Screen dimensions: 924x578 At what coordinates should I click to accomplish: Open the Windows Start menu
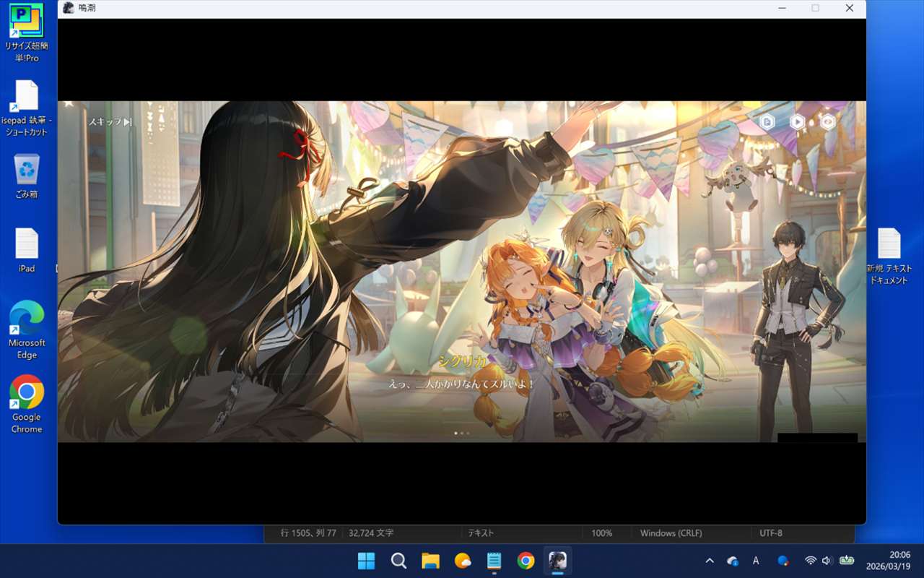(367, 561)
